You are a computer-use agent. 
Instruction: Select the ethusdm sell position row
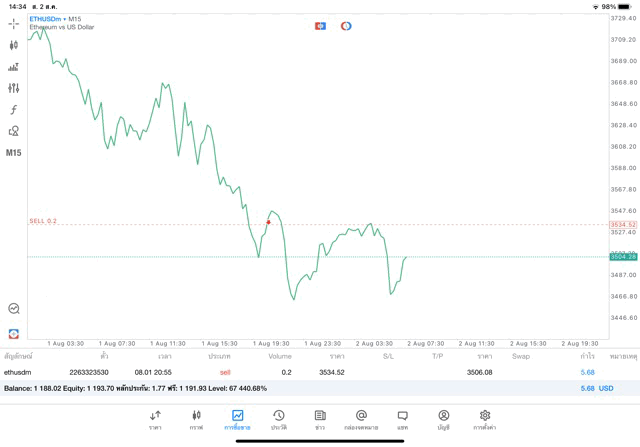point(300,372)
